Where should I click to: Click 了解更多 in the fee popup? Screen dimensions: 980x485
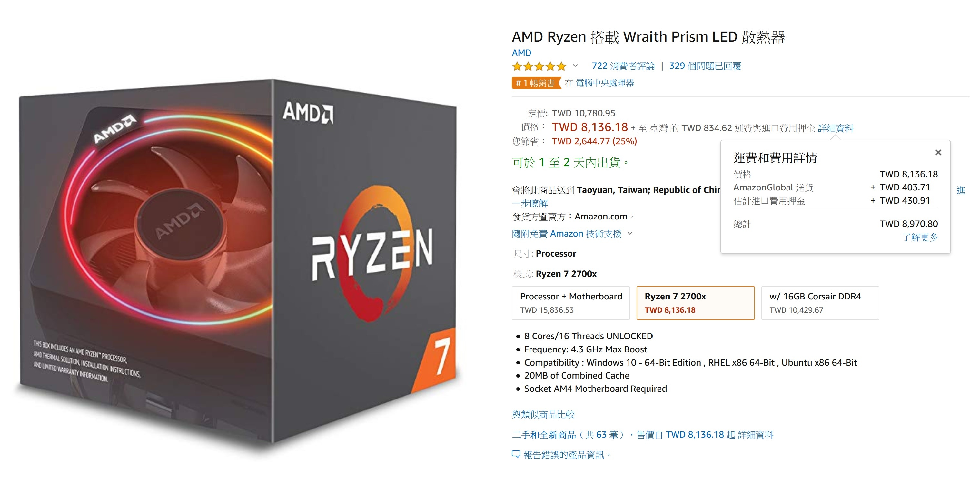click(920, 237)
